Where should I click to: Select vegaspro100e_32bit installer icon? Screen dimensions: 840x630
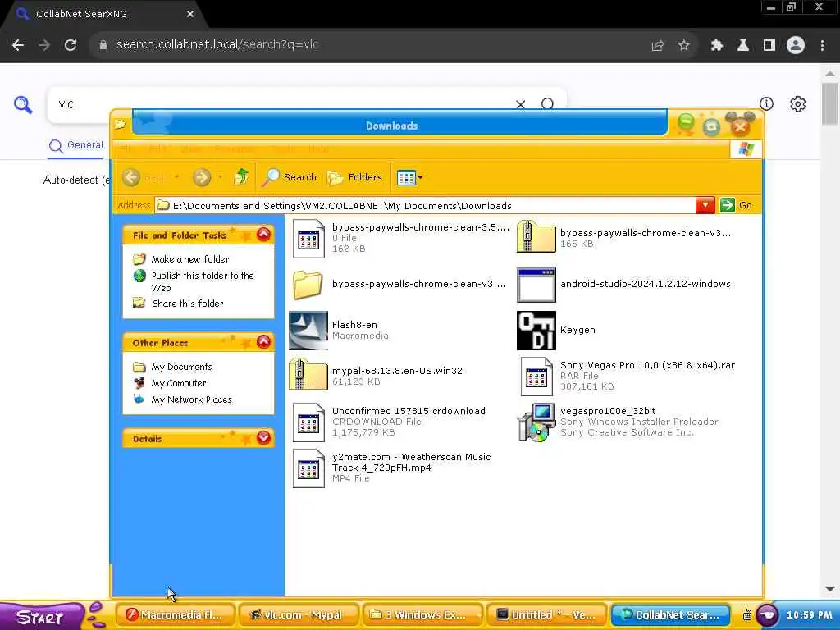coord(536,422)
